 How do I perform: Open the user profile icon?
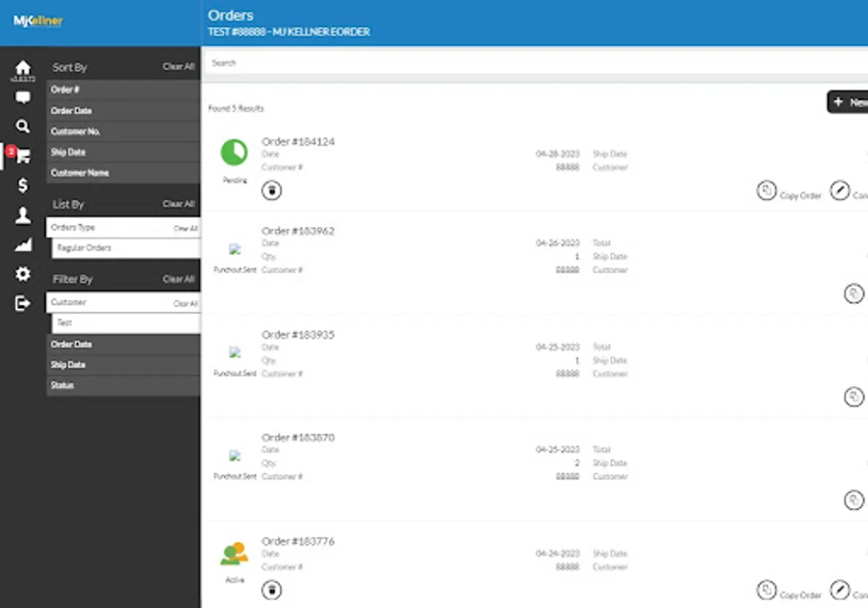23,216
